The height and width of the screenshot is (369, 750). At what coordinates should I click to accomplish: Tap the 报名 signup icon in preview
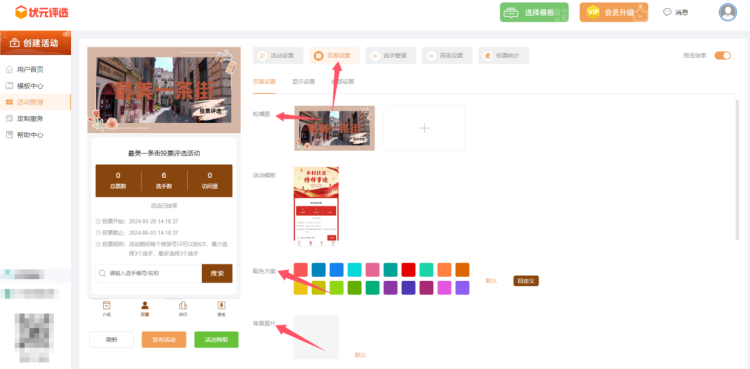[x=221, y=306]
